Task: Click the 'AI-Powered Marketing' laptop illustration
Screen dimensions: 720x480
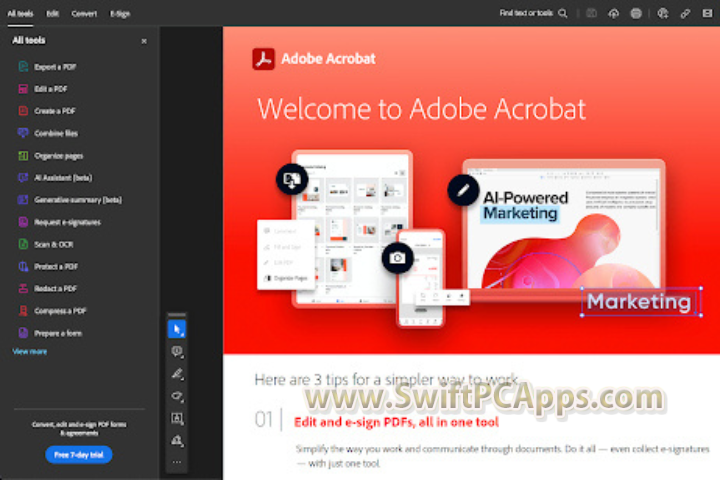Action: point(564,228)
